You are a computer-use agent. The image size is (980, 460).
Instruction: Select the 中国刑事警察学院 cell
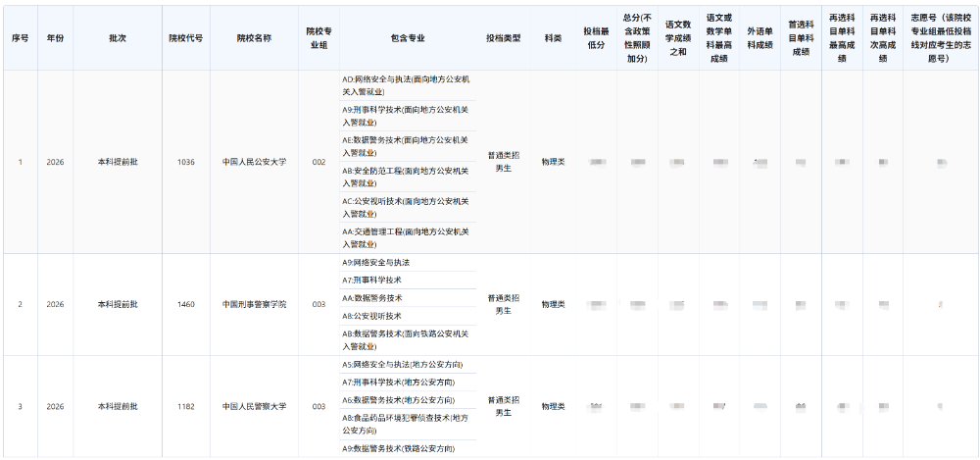pyautogui.click(x=255, y=305)
